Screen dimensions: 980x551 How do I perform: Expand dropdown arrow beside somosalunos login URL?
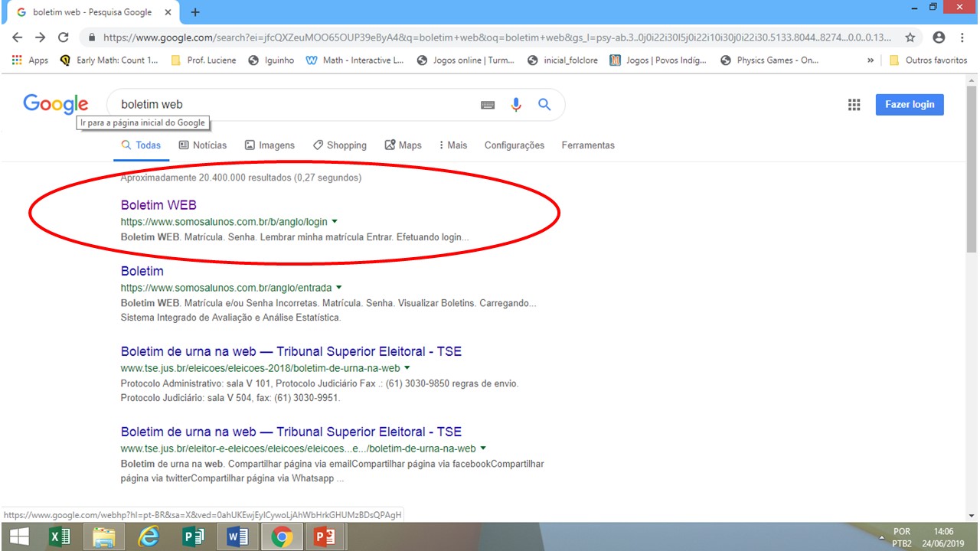(335, 222)
